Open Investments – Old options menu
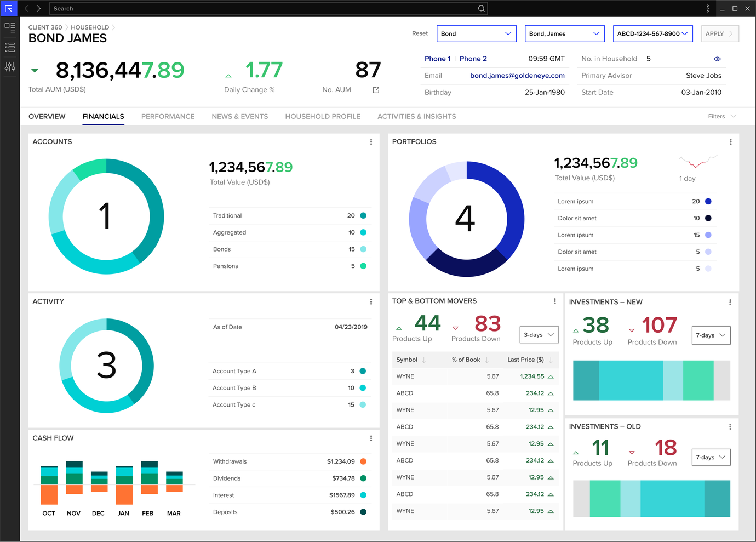This screenshot has width=756, height=542. tap(730, 426)
